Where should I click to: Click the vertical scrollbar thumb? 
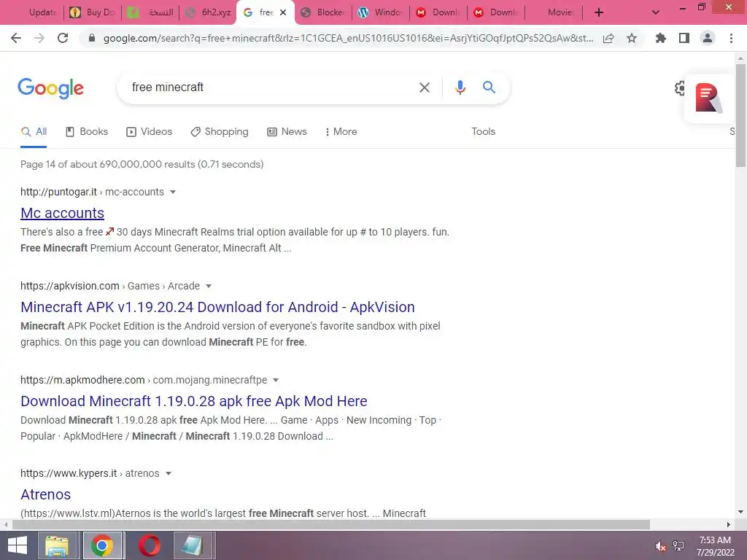740,115
